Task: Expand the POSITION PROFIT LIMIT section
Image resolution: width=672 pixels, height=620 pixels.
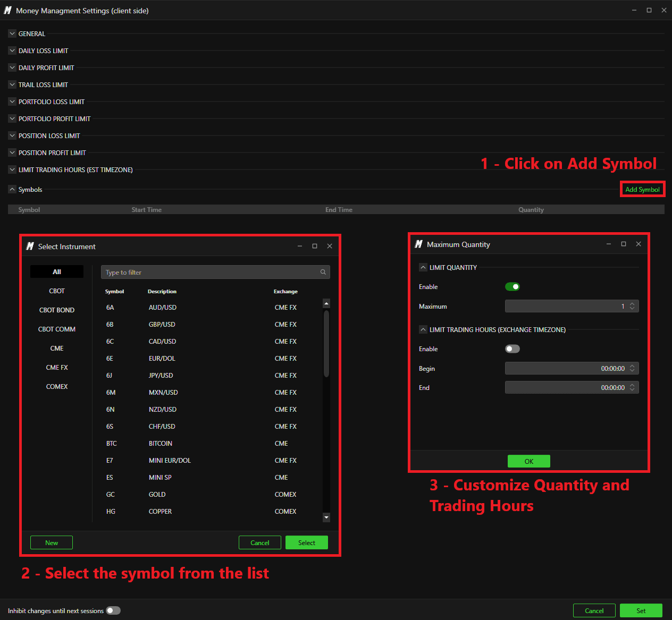Action: pos(12,152)
